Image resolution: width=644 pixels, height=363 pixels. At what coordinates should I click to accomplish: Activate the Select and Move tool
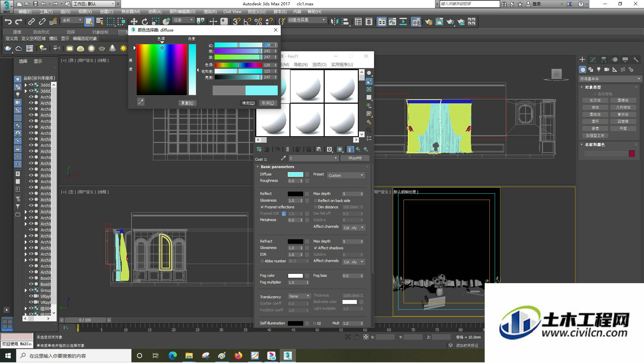tap(134, 22)
